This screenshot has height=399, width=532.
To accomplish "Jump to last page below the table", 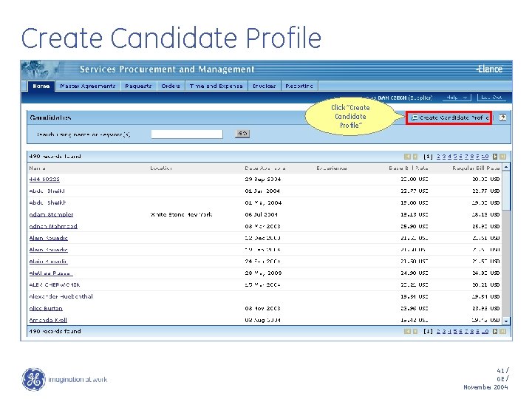I will 503,331.
